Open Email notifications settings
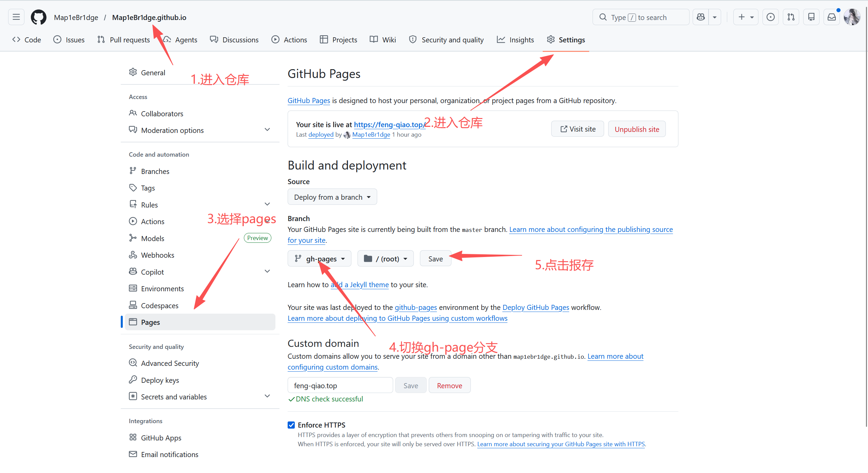The width and height of the screenshot is (868, 473). 200,454
